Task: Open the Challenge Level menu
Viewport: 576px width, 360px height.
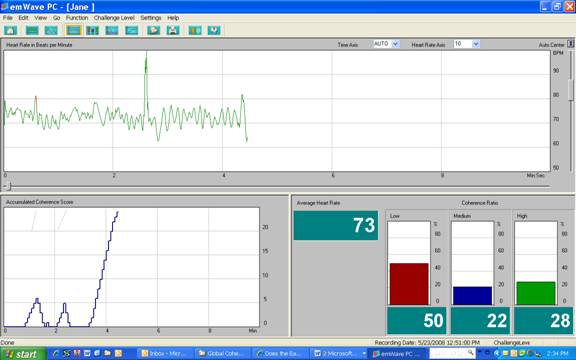Action: click(114, 18)
